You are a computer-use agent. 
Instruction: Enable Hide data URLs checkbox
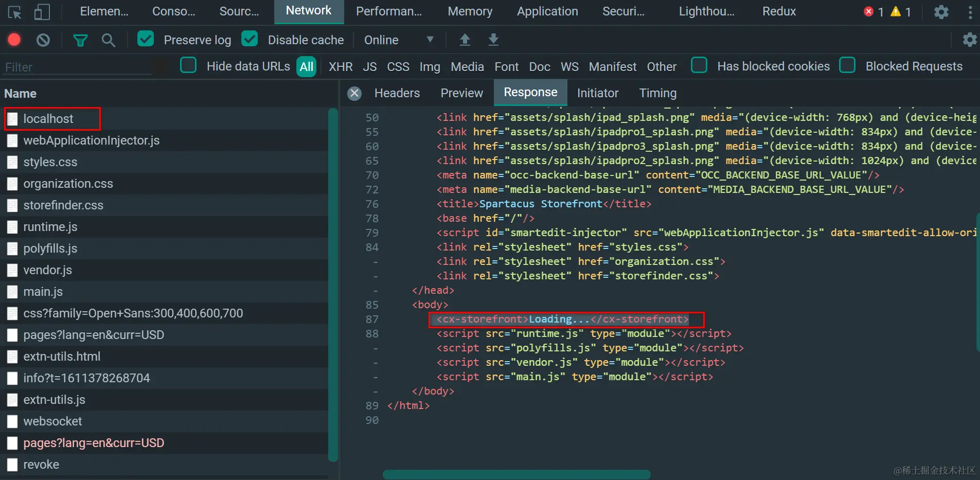[x=188, y=65]
